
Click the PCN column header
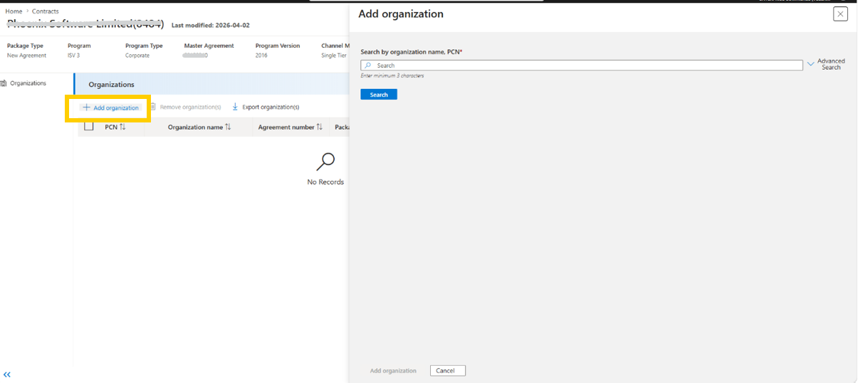coord(111,127)
